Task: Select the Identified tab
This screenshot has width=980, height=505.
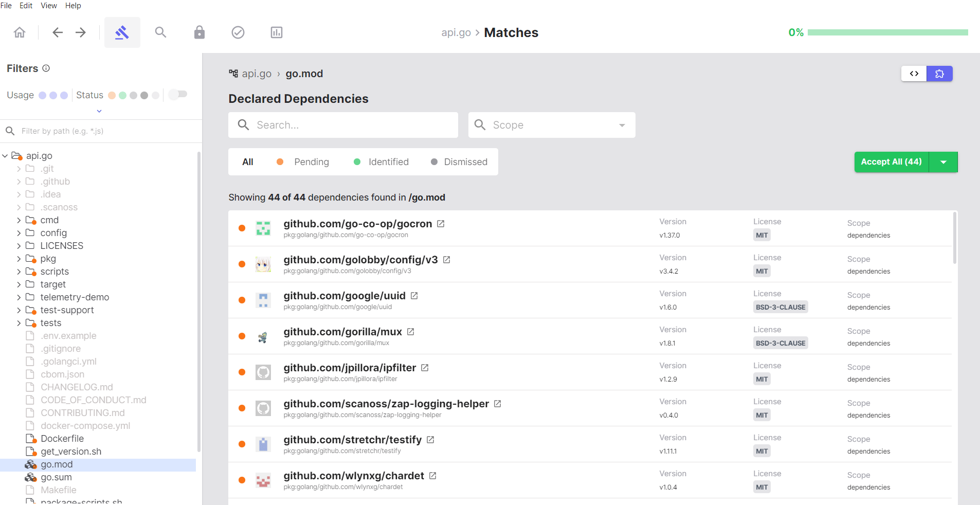Action: coord(382,162)
